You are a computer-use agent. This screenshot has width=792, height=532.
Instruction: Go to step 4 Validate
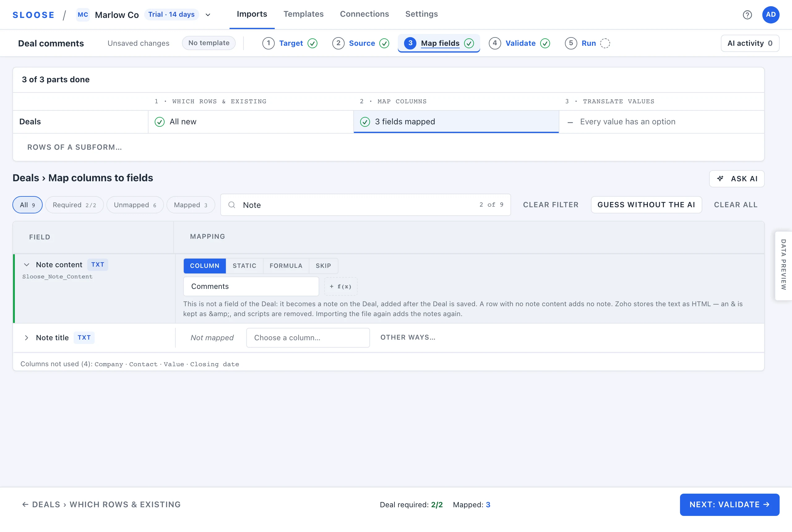[519, 43]
